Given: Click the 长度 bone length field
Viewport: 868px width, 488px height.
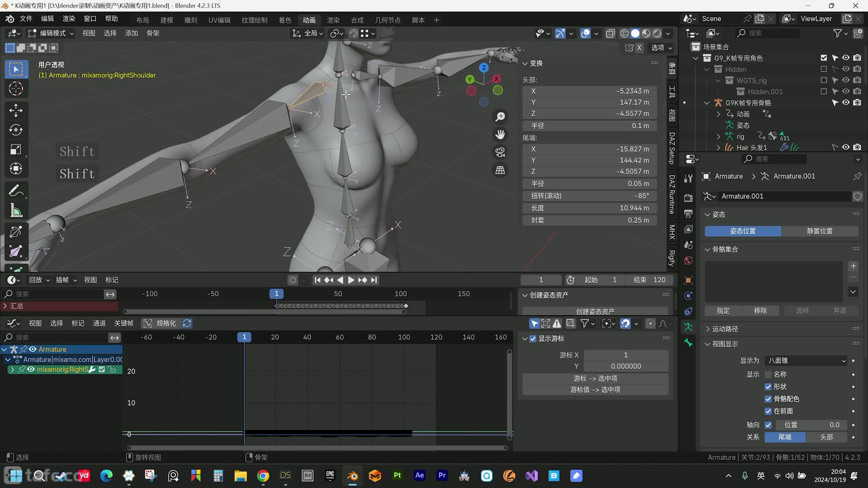Looking at the screenshot, I should click(x=590, y=208).
